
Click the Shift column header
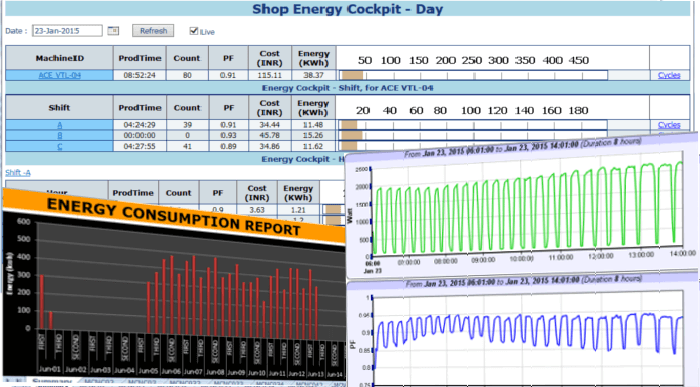pyautogui.click(x=59, y=108)
